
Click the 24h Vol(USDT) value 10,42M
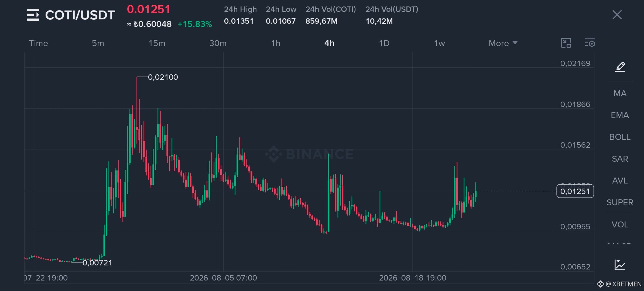[x=379, y=21]
